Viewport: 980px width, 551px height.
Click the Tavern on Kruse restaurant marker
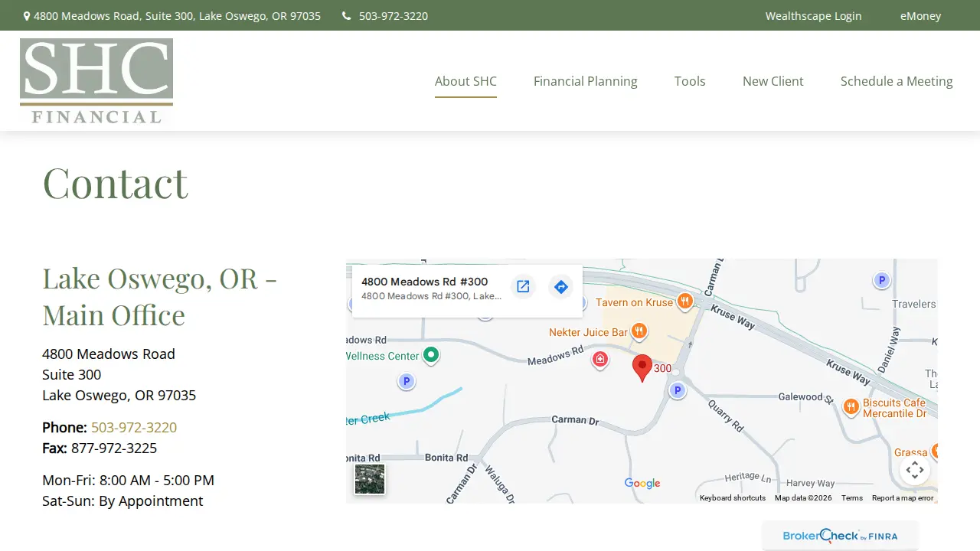(x=685, y=302)
